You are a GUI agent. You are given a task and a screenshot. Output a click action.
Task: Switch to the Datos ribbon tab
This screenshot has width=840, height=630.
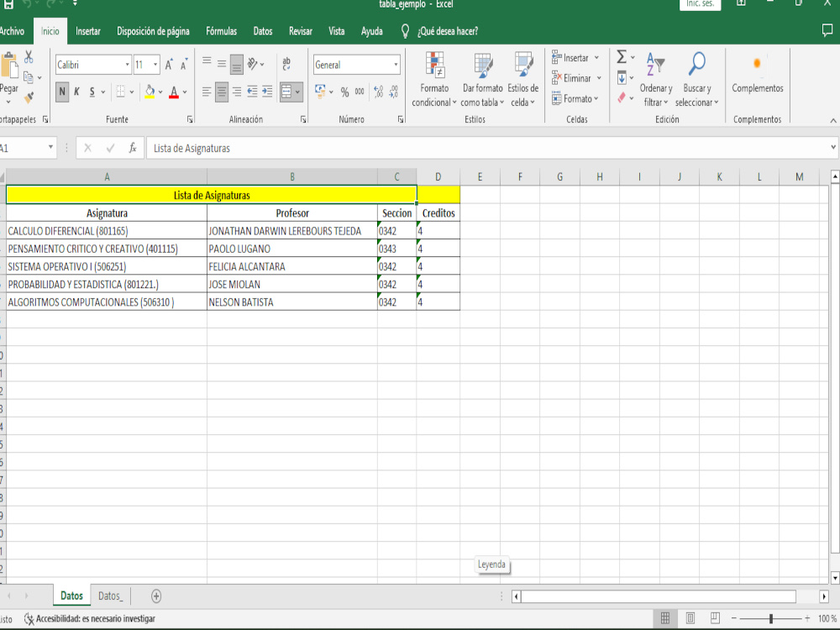pos(262,31)
